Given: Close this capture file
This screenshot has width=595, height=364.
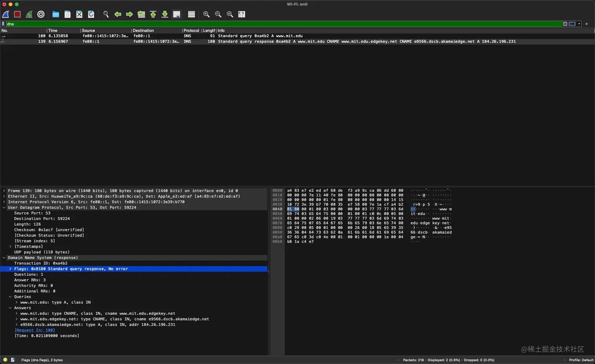Looking at the screenshot, I should [79, 15].
